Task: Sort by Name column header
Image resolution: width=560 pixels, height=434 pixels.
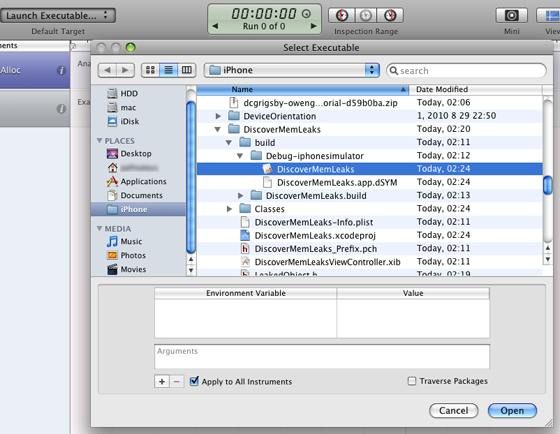Action: (302, 89)
